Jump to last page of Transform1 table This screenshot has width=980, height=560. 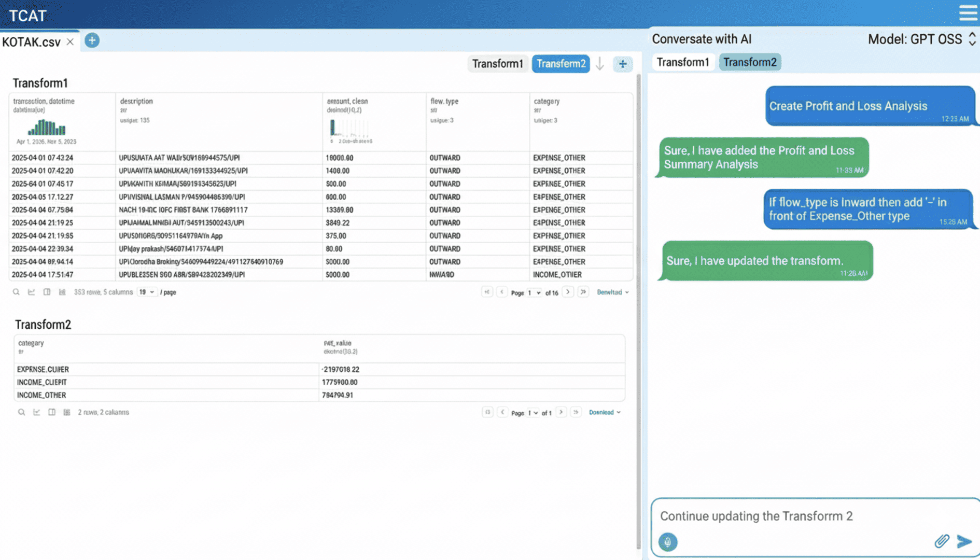(x=583, y=292)
